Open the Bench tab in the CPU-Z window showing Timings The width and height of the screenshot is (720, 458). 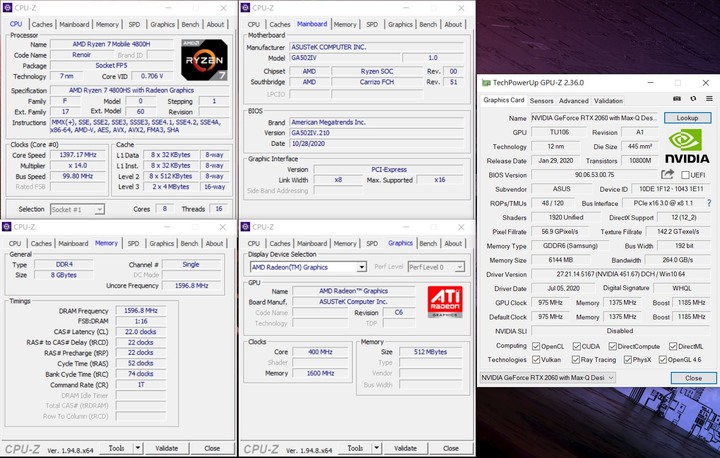coord(190,243)
